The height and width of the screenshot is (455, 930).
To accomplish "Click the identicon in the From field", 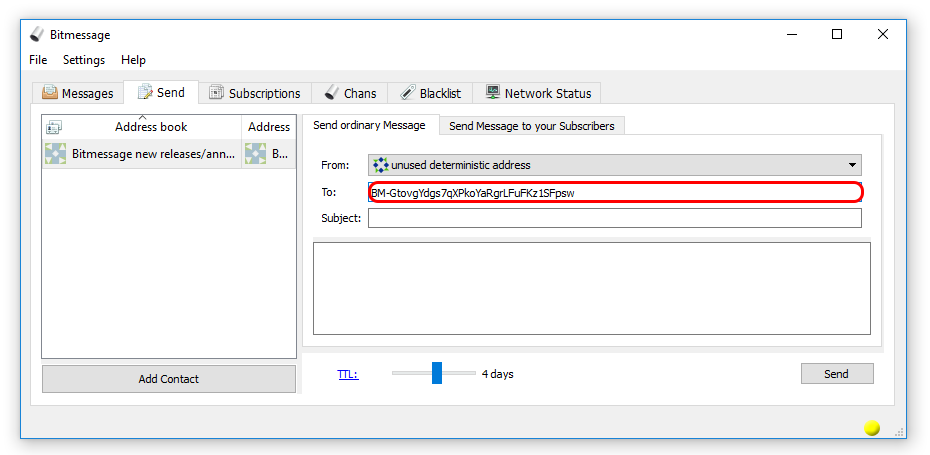I will [380, 165].
